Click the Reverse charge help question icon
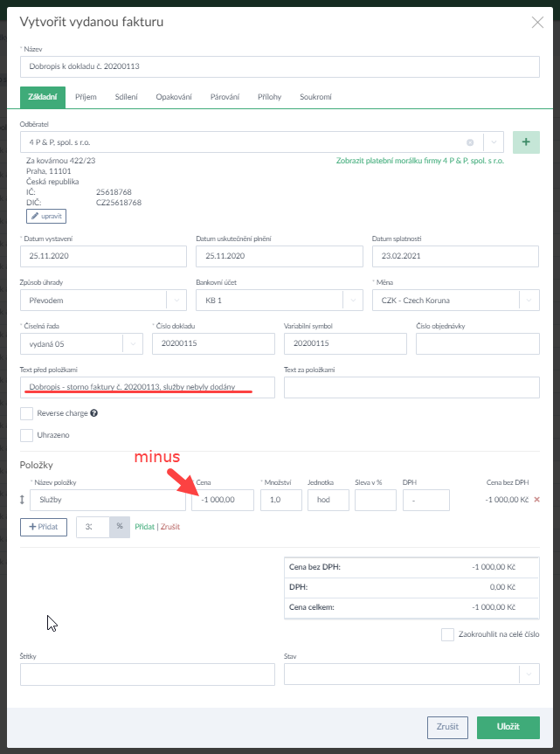 93,413
